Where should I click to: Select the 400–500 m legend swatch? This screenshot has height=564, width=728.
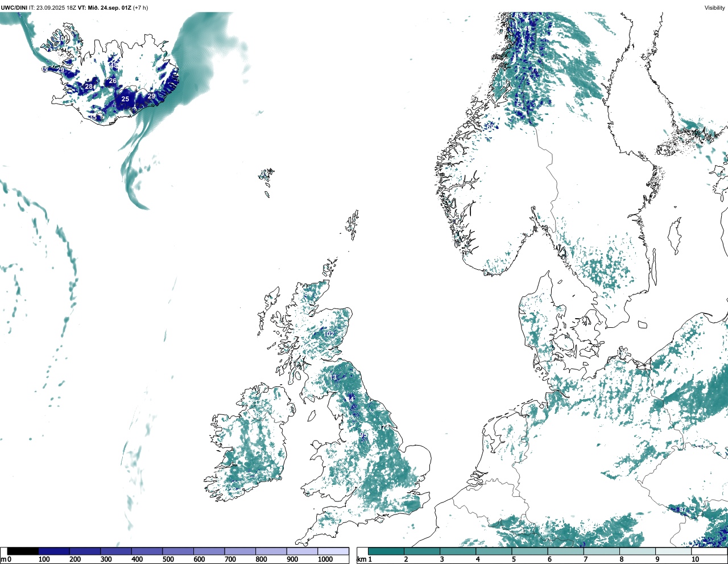coord(147,551)
